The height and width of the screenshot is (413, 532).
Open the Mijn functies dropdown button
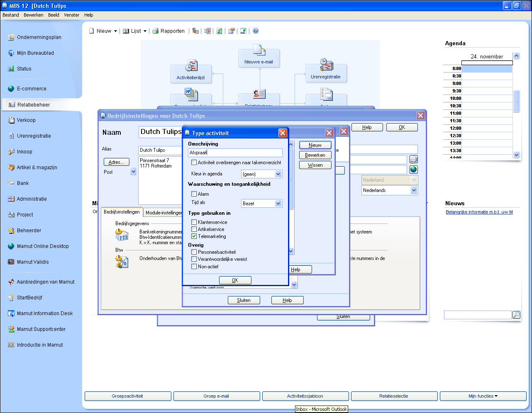pos(483,396)
